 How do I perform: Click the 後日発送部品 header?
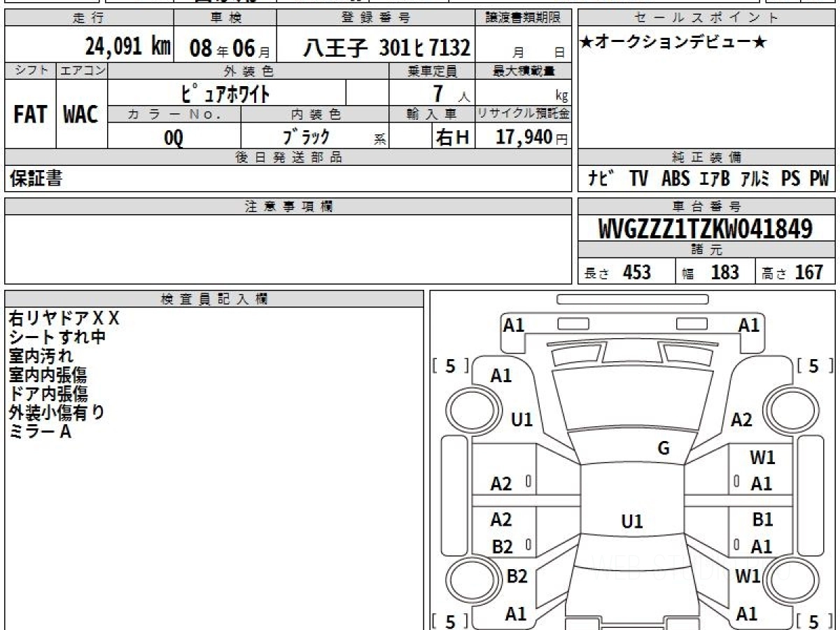(288, 157)
